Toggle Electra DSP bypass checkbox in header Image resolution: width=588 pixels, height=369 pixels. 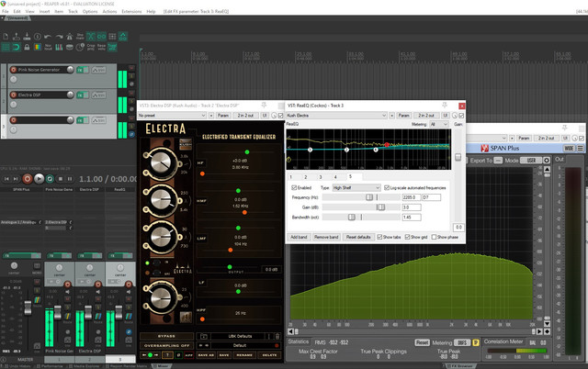click(x=280, y=116)
